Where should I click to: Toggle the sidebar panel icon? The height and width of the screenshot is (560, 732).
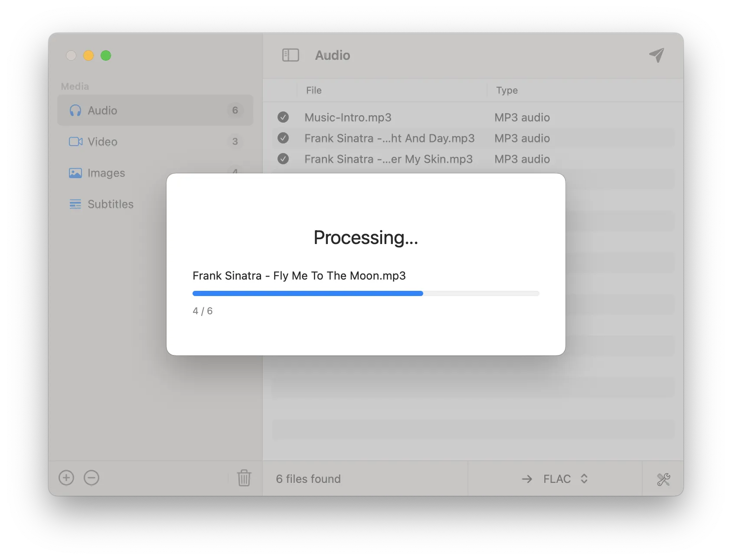291,55
